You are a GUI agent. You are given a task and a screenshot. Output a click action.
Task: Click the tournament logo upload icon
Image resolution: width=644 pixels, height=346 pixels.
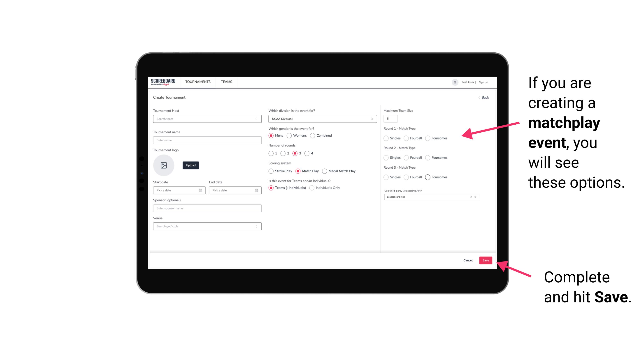(x=164, y=165)
